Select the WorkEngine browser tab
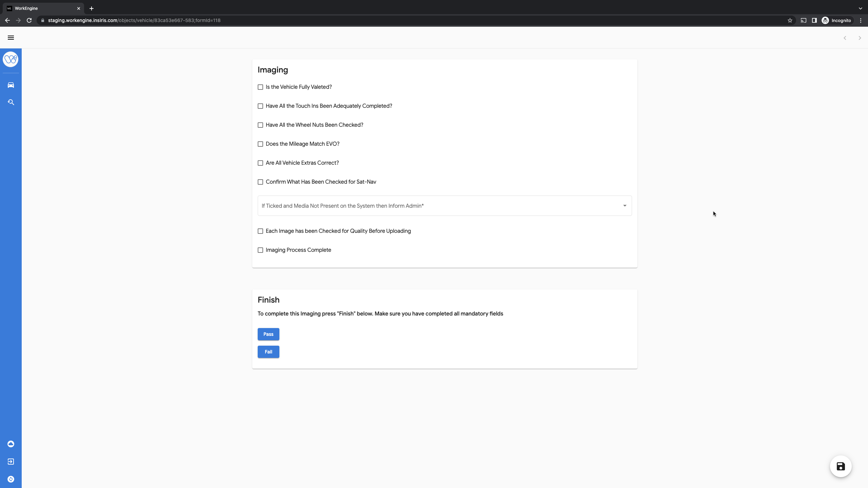 41,8
